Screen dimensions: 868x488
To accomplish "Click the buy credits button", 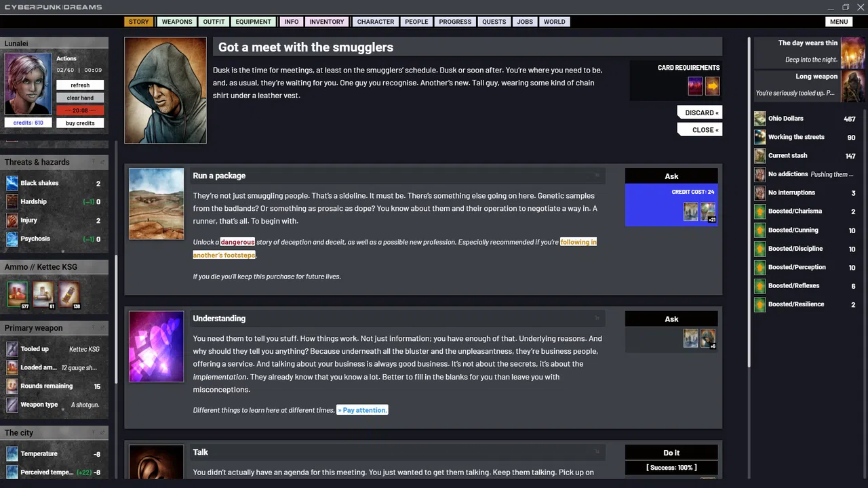I will point(80,123).
